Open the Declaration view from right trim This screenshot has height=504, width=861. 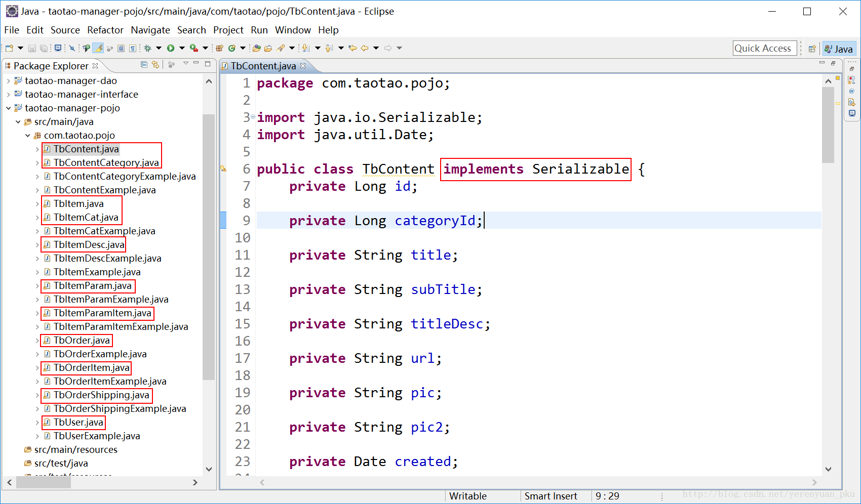click(852, 102)
